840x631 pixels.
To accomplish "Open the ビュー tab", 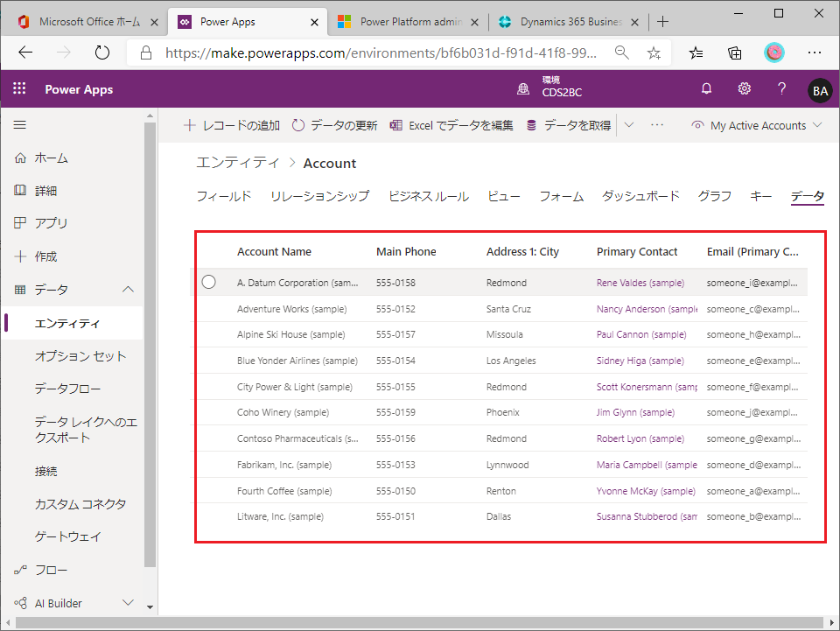I will pyautogui.click(x=504, y=196).
